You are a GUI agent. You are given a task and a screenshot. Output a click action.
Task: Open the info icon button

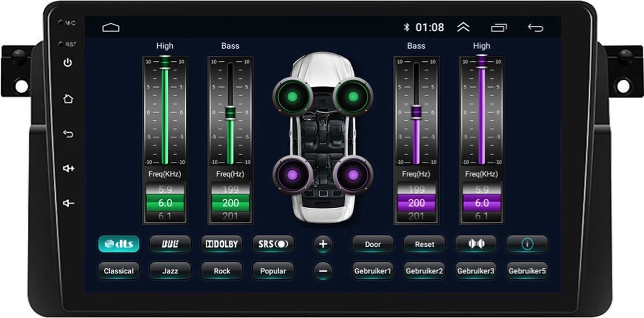[x=527, y=244]
